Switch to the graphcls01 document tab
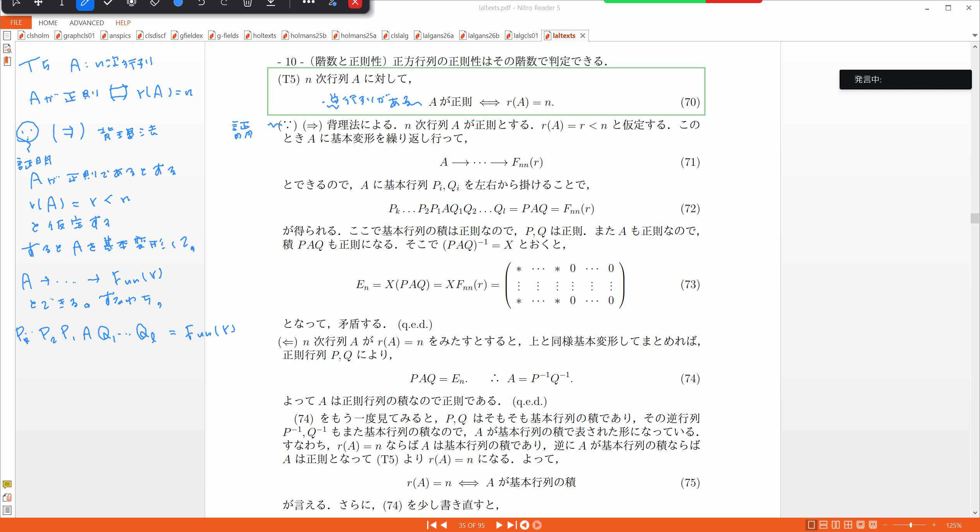Image resolution: width=980 pixels, height=532 pixels. pos(75,36)
